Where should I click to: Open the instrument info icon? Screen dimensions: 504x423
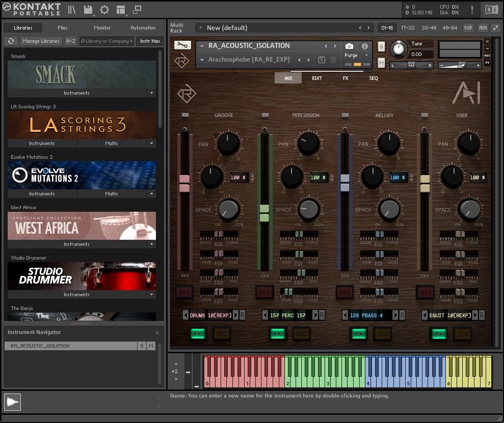click(365, 46)
